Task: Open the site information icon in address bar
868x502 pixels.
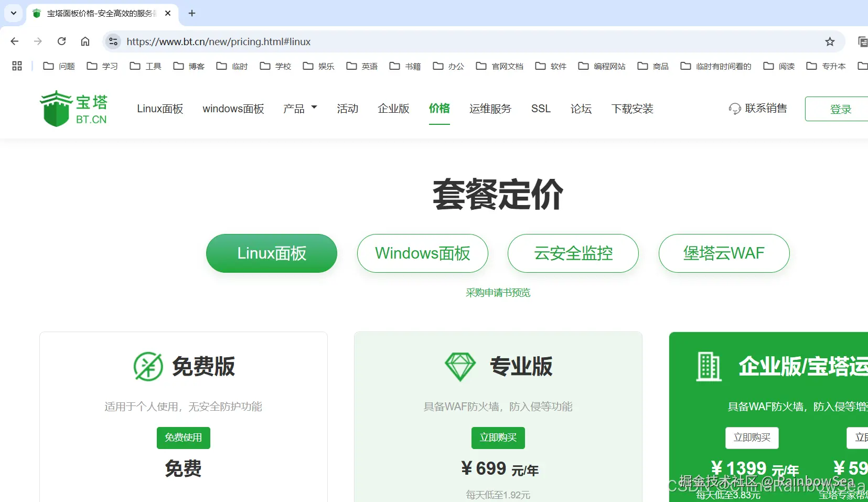Action: click(x=113, y=41)
